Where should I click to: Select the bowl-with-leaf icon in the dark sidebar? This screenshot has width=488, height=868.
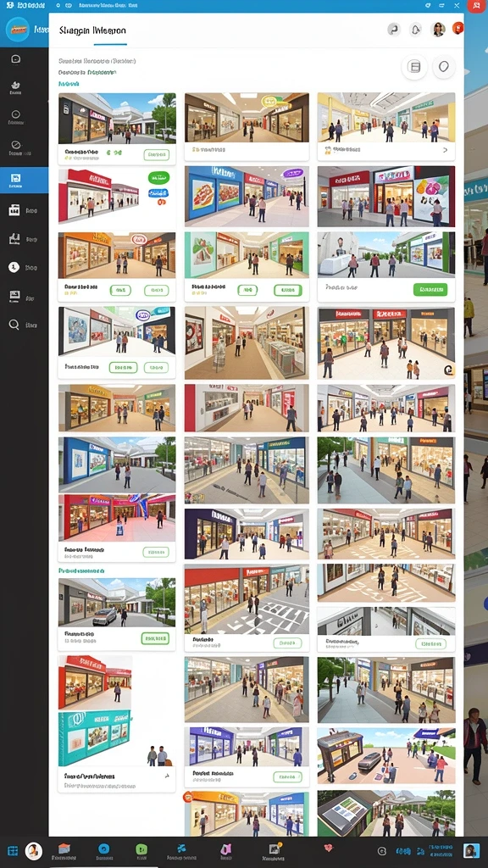[x=15, y=86]
